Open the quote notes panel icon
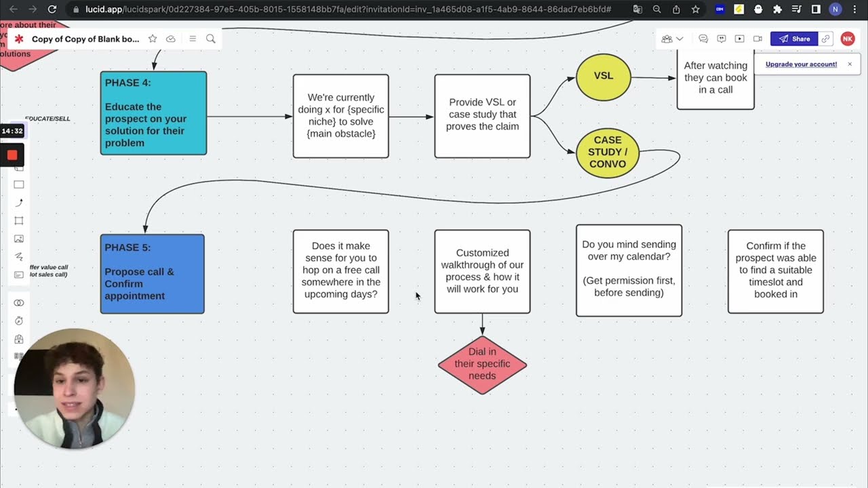This screenshot has height=488, width=868. point(722,39)
